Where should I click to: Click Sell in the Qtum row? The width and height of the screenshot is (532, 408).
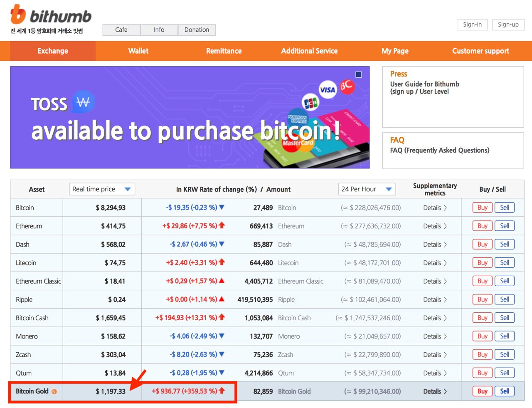click(505, 373)
